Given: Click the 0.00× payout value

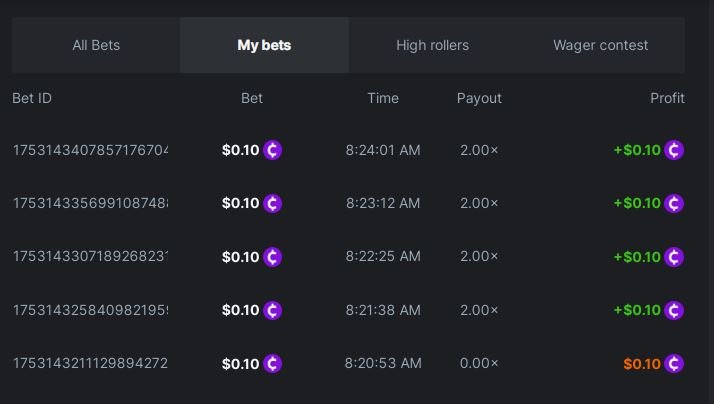Looking at the screenshot, I should [479, 364].
